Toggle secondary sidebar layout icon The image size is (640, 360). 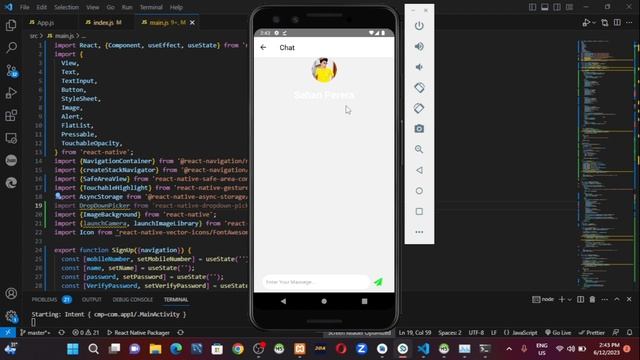click(x=557, y=7)
